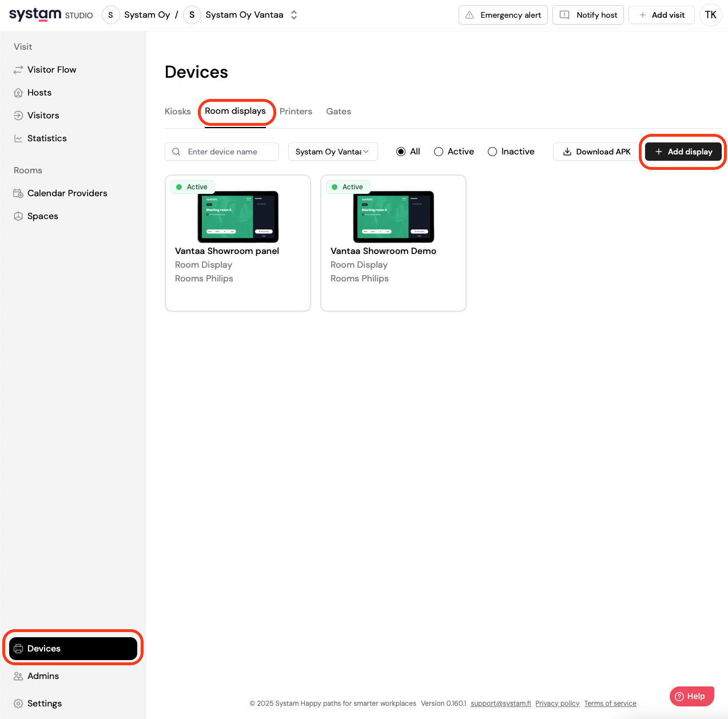
Task: Click the Vantaa Showroom Demo title
Action: click(383, 251)
